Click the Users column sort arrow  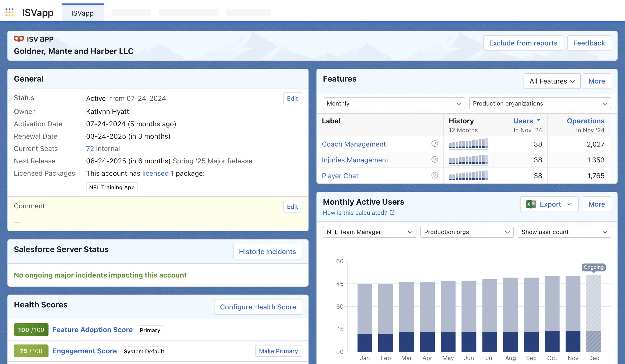click(538, 120)
